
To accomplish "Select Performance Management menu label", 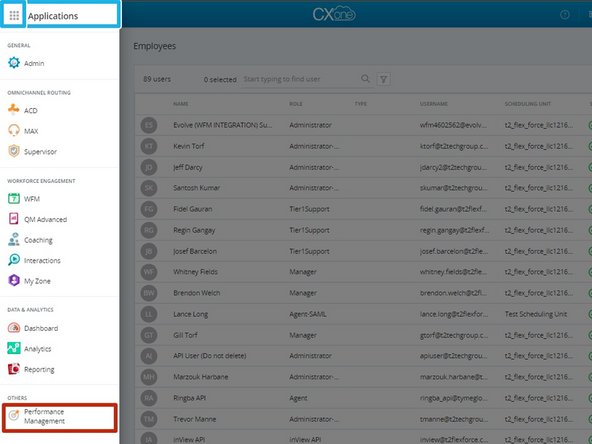I will 45,416.
